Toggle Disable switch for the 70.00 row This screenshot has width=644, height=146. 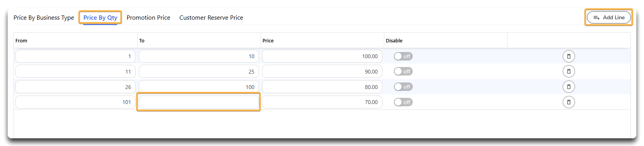click(403, 102)
